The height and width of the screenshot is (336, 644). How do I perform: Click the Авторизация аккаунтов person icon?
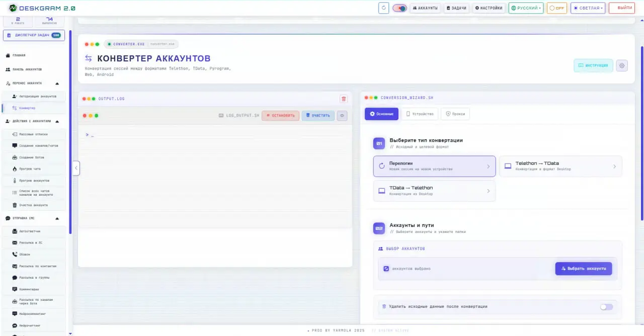pyautogui.click(x=15, y=96)
